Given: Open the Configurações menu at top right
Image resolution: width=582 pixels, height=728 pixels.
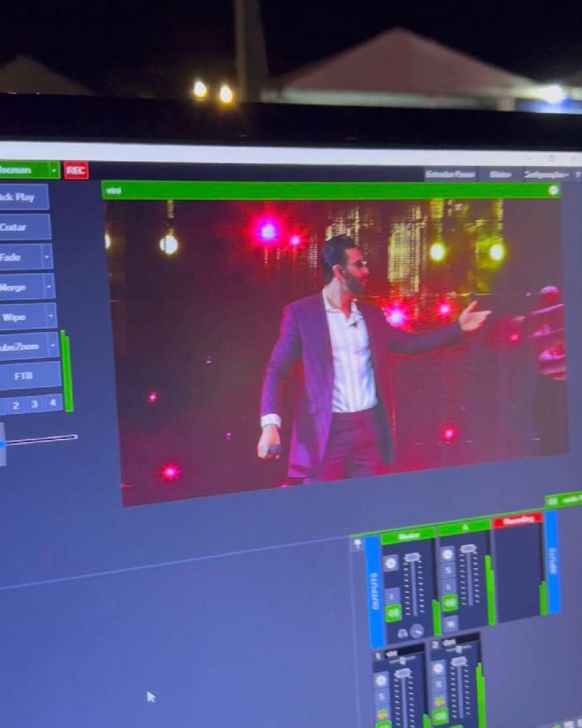Looking at the screenshot, I should (x=545, y=175).
